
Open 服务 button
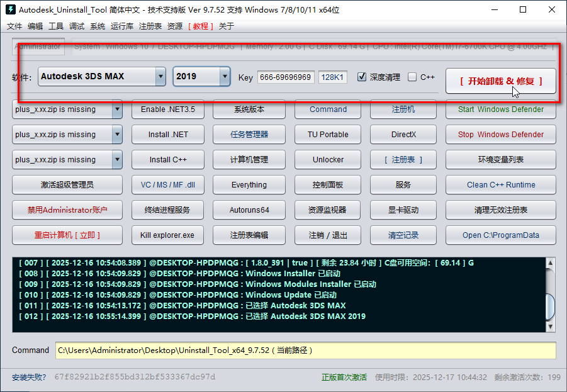[x=403, y=185]
